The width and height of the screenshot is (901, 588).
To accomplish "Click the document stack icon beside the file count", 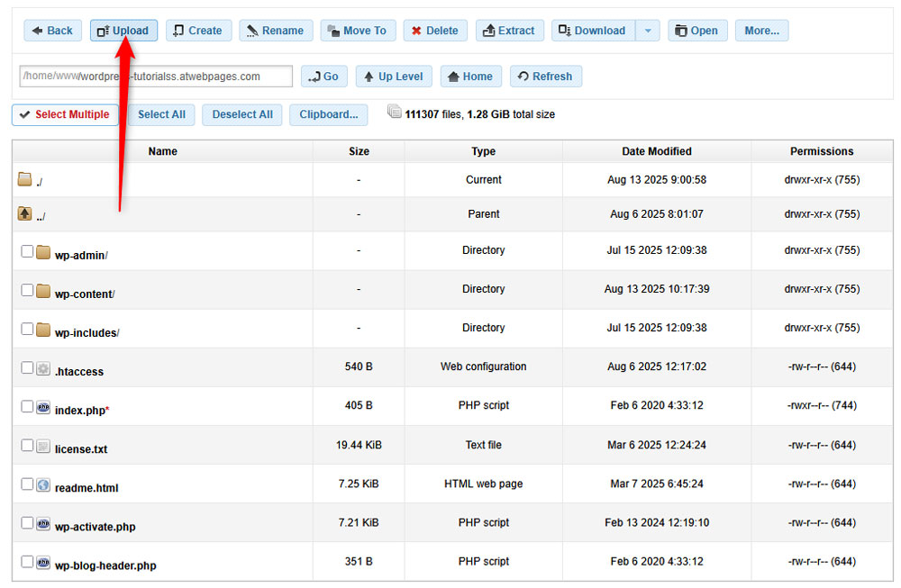I will point(395,111).
